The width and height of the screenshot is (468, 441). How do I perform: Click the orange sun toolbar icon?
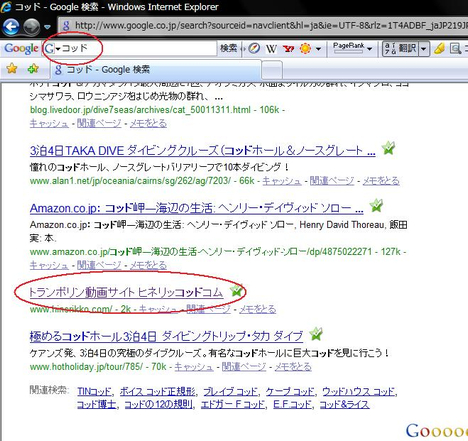point(305,49)
